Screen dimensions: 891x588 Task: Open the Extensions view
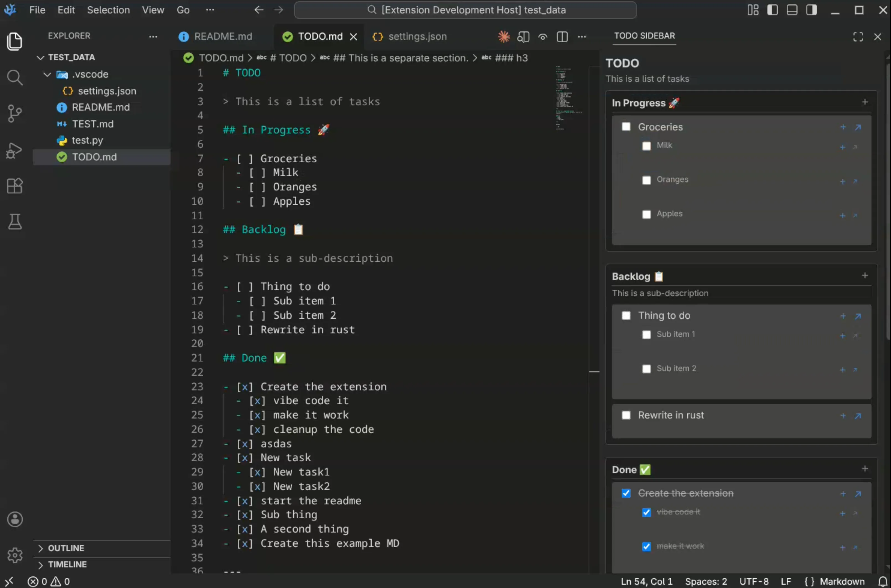tap(15, 186)
